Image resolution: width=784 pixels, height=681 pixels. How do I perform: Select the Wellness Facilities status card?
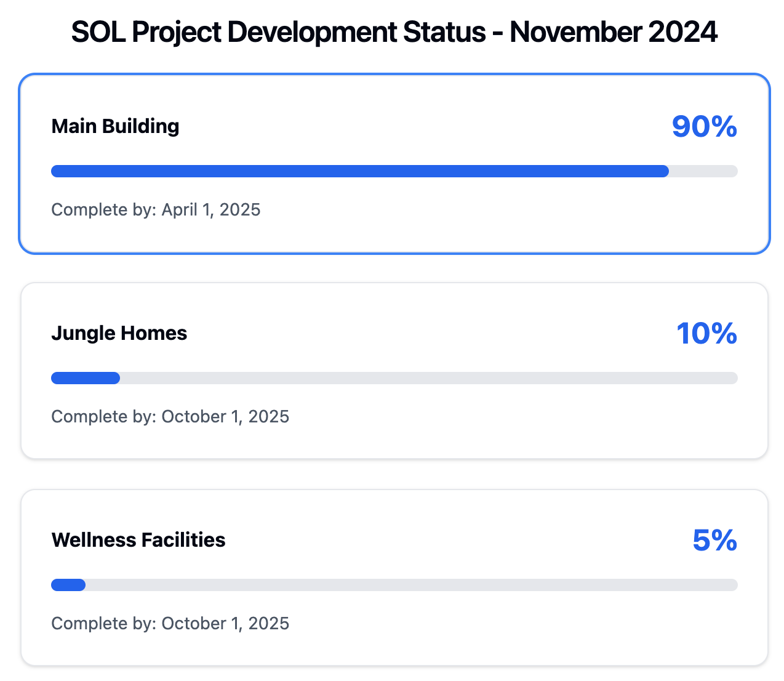coord(394,578)
